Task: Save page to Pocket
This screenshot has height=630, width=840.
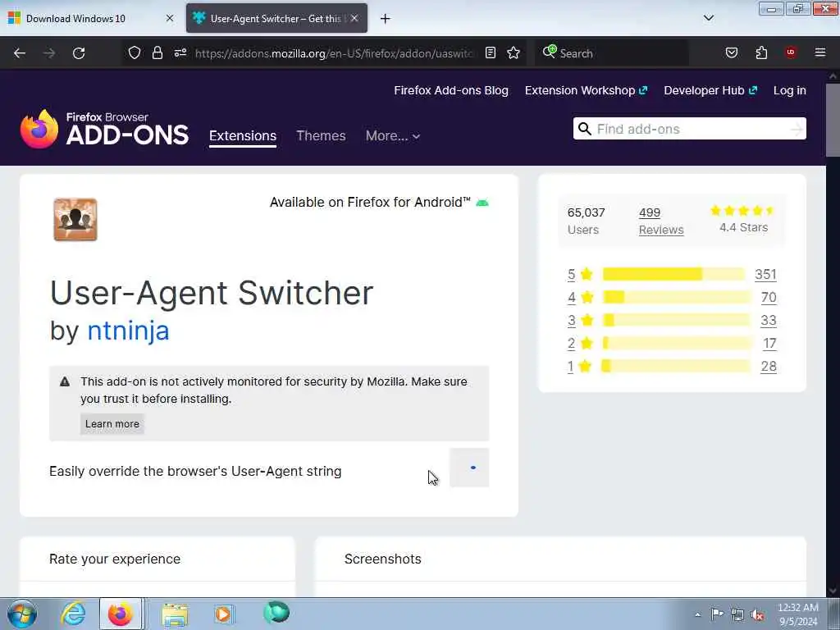Action: pos(731,52)
